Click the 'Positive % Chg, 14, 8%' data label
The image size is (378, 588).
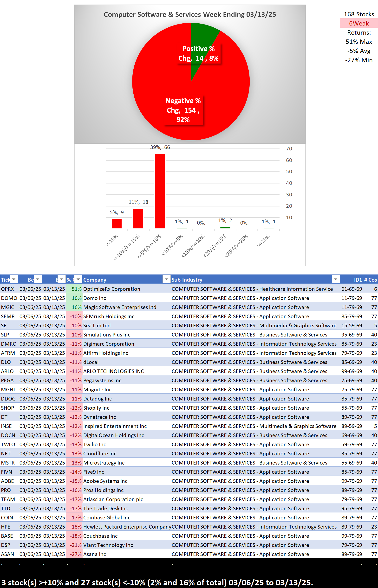(198, 53)
